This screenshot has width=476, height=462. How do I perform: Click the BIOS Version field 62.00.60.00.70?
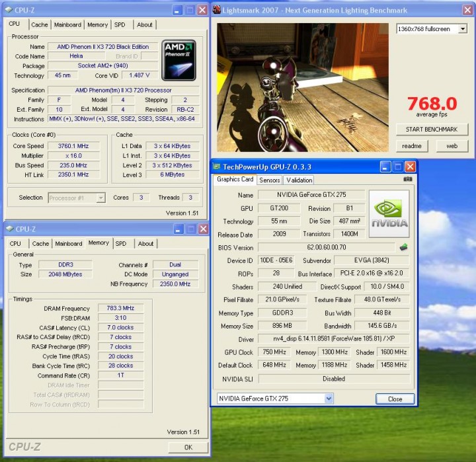[327, 247]
